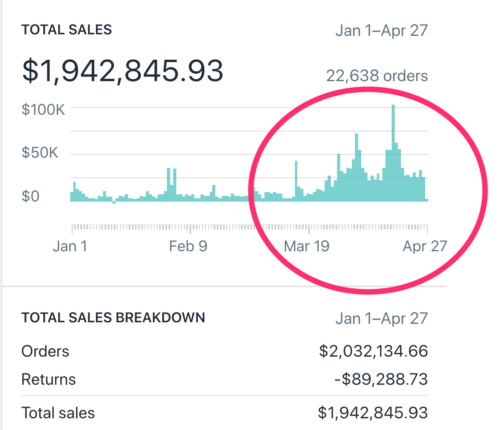
Task: Click the $2,032,134.66 orders amount
Action: [x=373, y=351]
